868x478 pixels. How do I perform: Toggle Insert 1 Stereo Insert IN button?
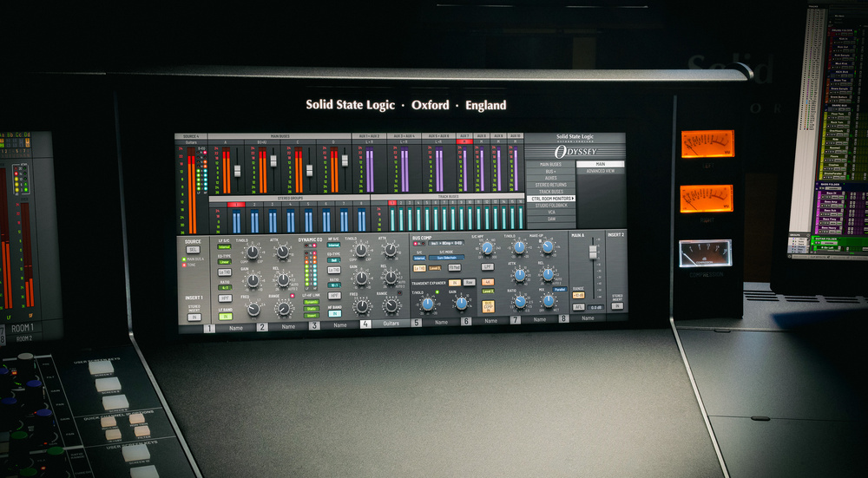pos(194,318)
